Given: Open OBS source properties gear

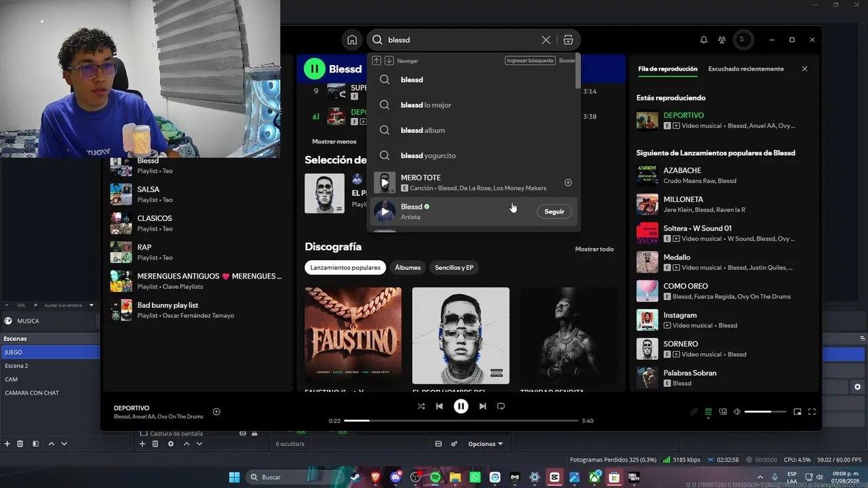Looking at the screenshot, I should click(171, 444).
